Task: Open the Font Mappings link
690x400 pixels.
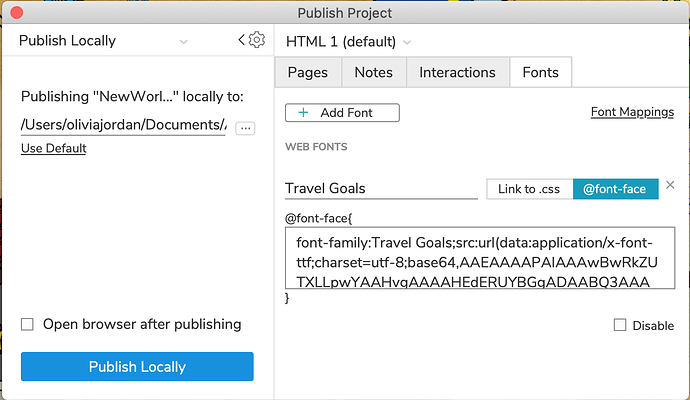Action: (x=632, y=113)
